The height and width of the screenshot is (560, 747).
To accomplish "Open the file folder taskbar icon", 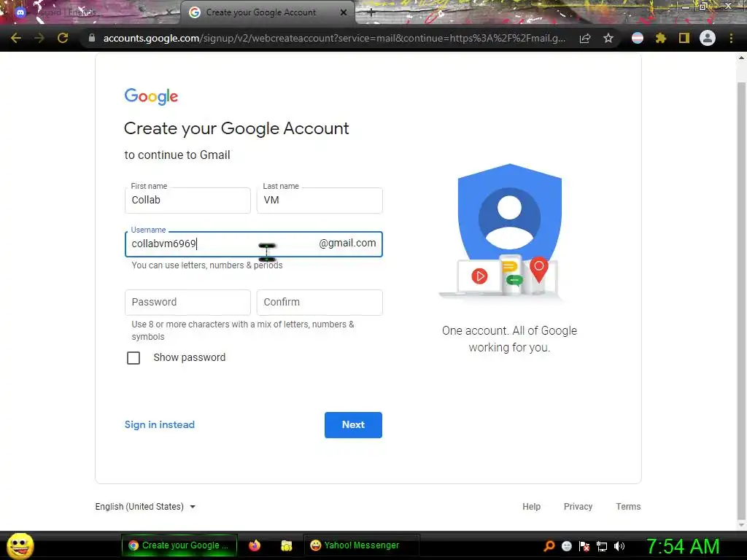I will (286, 545).
